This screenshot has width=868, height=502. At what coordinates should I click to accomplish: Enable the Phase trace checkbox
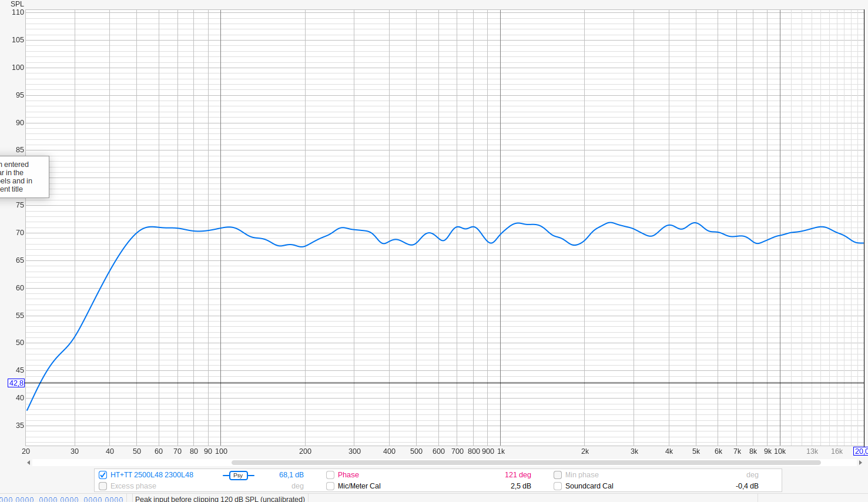coord(330,475)
